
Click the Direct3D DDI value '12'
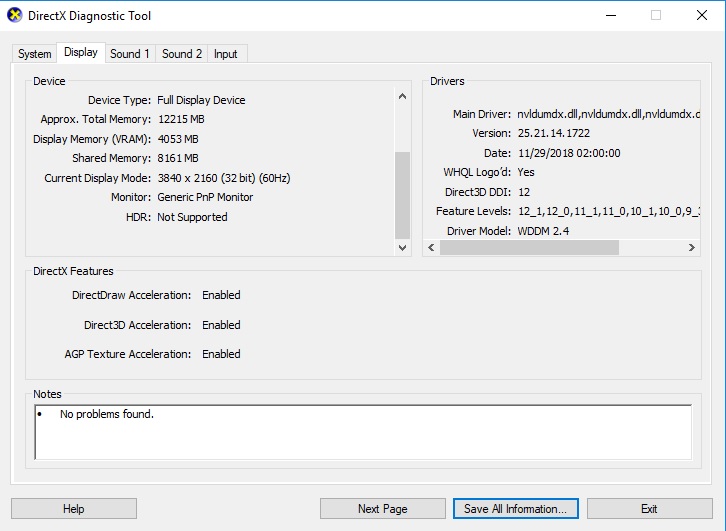(524, 192)
